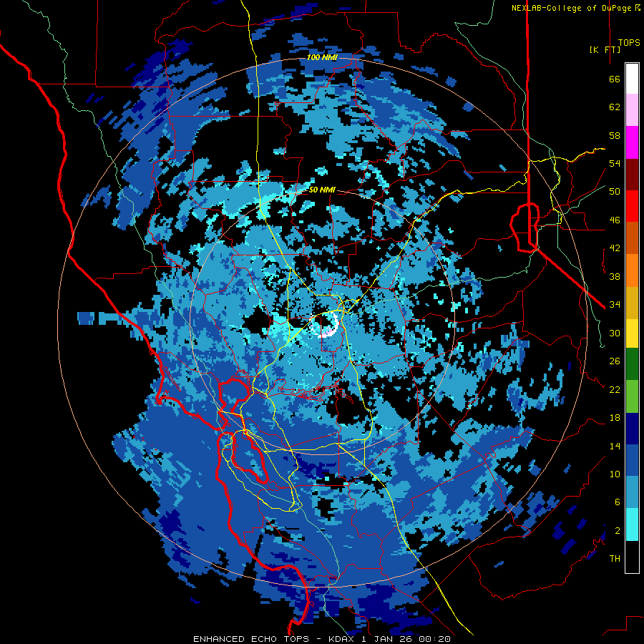
Task: Click the 6 legend value
Action: pos(618,502)
